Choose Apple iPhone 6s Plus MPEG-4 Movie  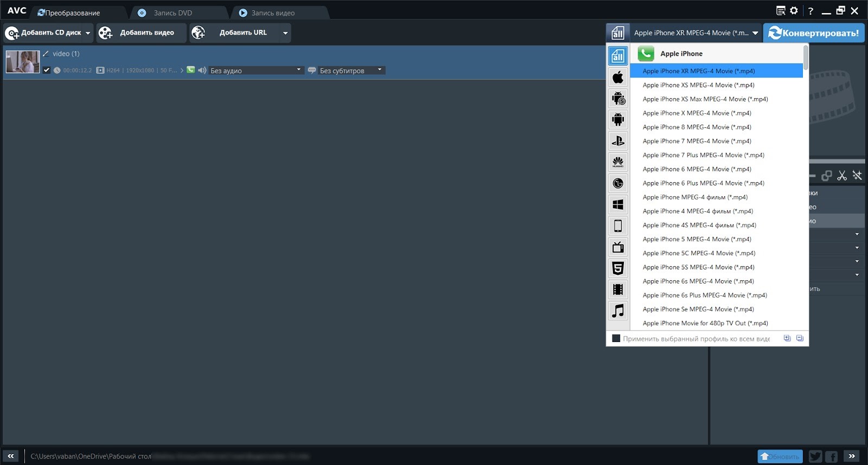click(716, 295)
